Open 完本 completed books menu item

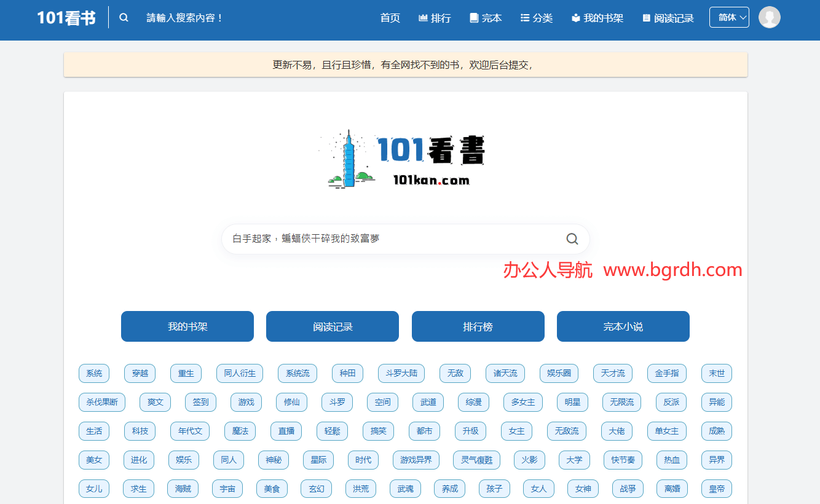point(486,18)
